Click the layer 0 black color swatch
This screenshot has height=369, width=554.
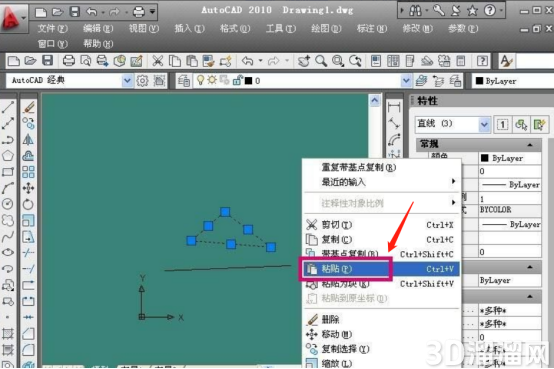[248, 81]
